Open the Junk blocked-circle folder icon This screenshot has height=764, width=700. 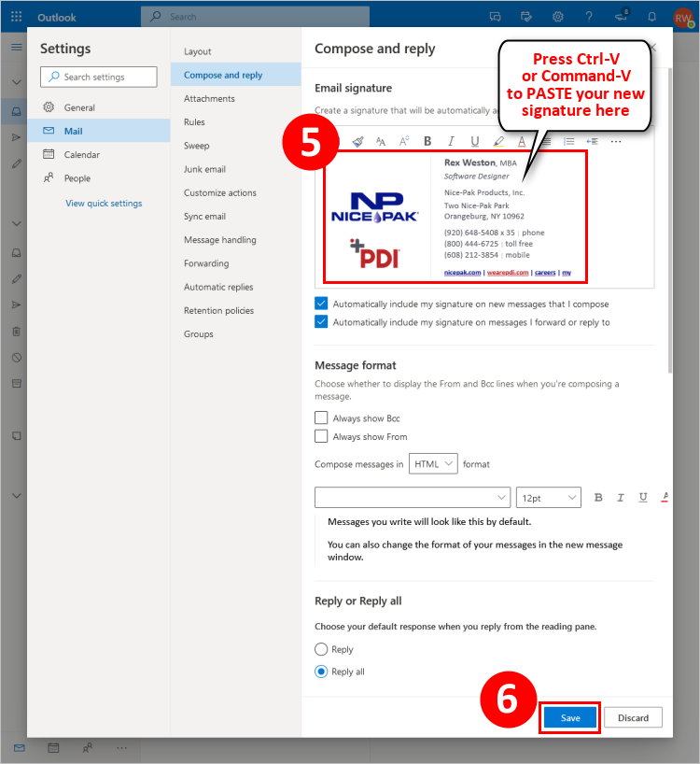point(17,358)
